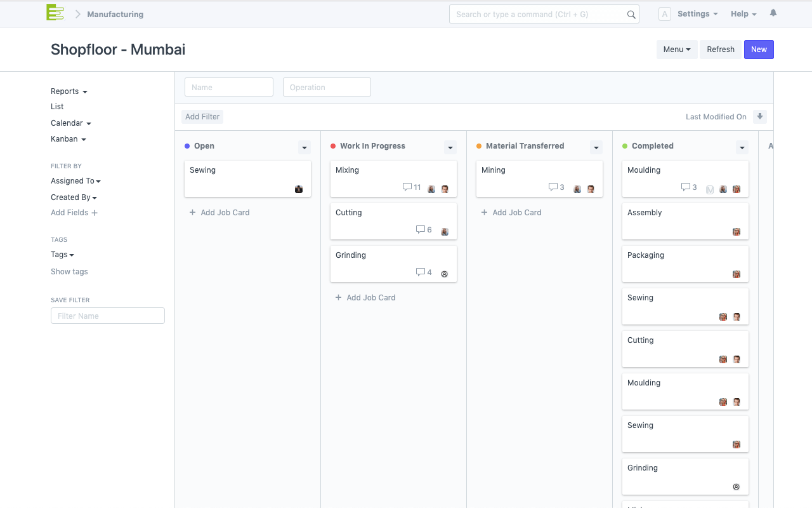Toggle sort direction arrow button
812x508 pixels.
[759, 117]
